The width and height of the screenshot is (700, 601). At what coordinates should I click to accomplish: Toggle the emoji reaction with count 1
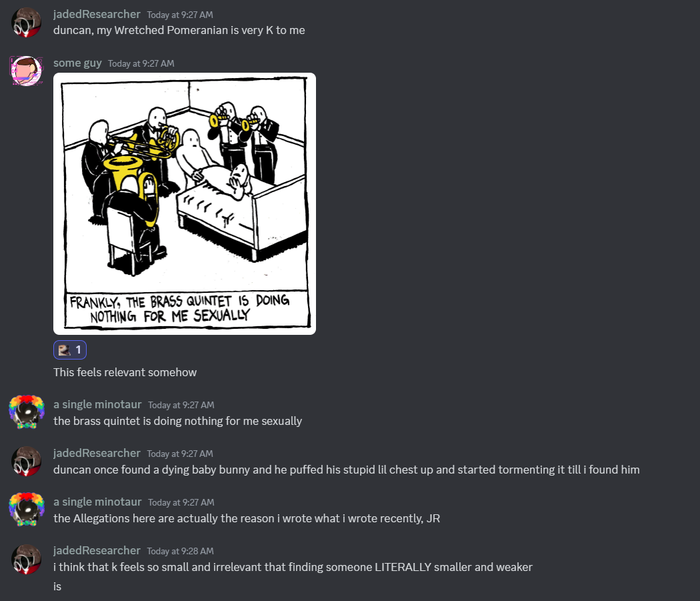pyautogui.click(x=70, y=350)
